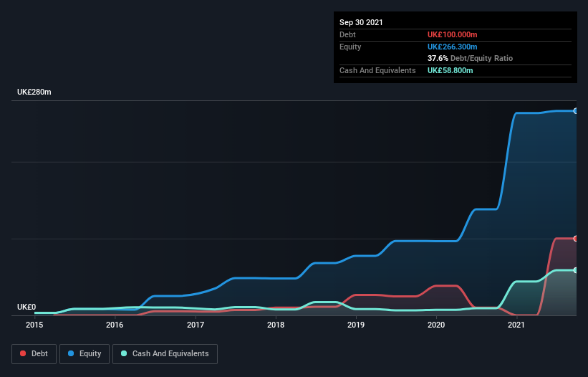This screenshot has width=588, height=377.
Task: Click the 2016 x-axis label
Action: click(115, 325)
